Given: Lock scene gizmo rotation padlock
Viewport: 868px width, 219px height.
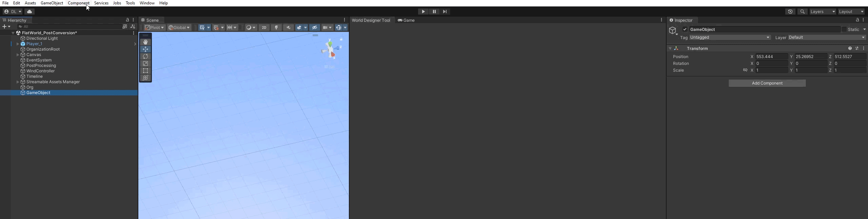Looking at the screenshot, I should pos(341,39).
